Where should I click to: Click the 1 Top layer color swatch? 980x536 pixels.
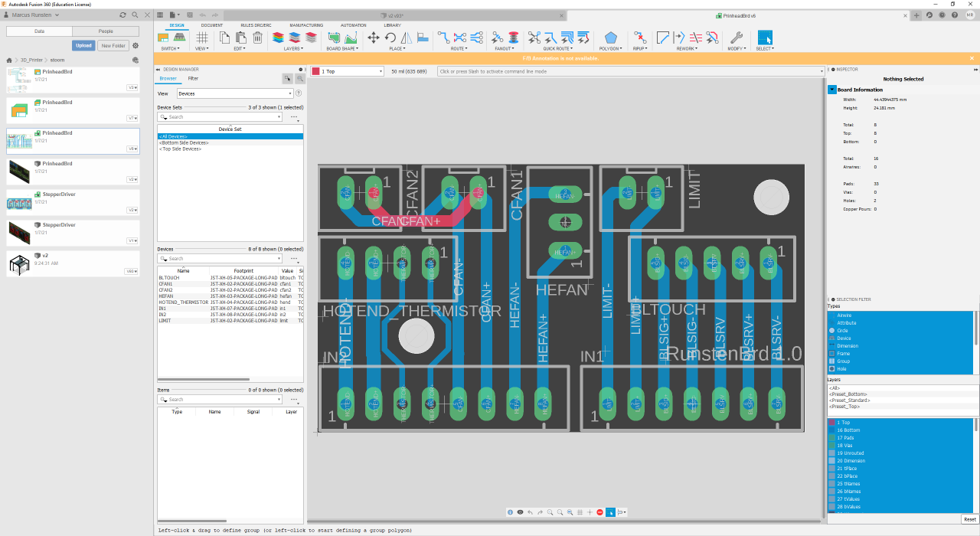tap(831, 422)
